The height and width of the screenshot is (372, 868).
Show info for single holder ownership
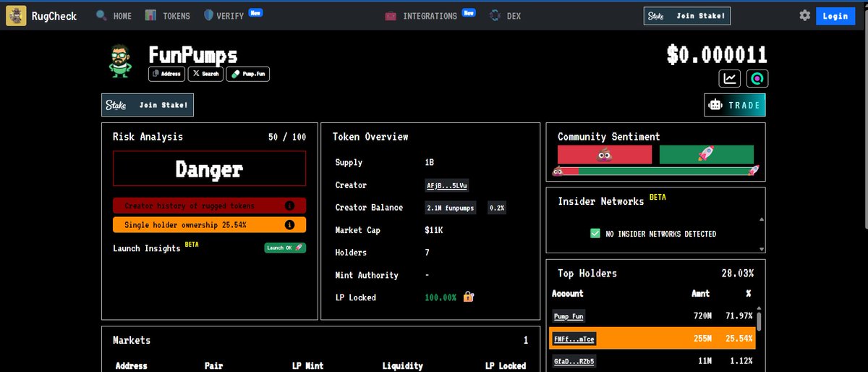tap(289, 225)
